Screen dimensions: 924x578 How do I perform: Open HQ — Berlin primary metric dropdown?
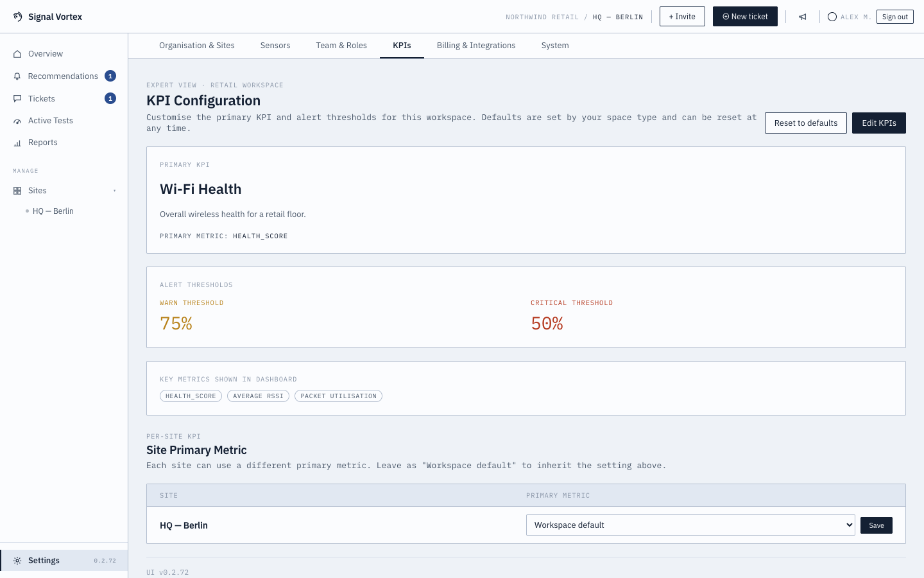click(x=690, y=525)
